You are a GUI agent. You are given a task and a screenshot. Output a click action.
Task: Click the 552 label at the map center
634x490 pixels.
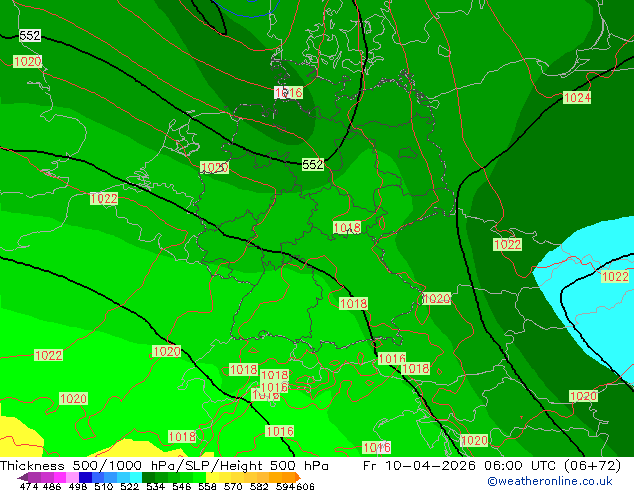click(313, 165)
